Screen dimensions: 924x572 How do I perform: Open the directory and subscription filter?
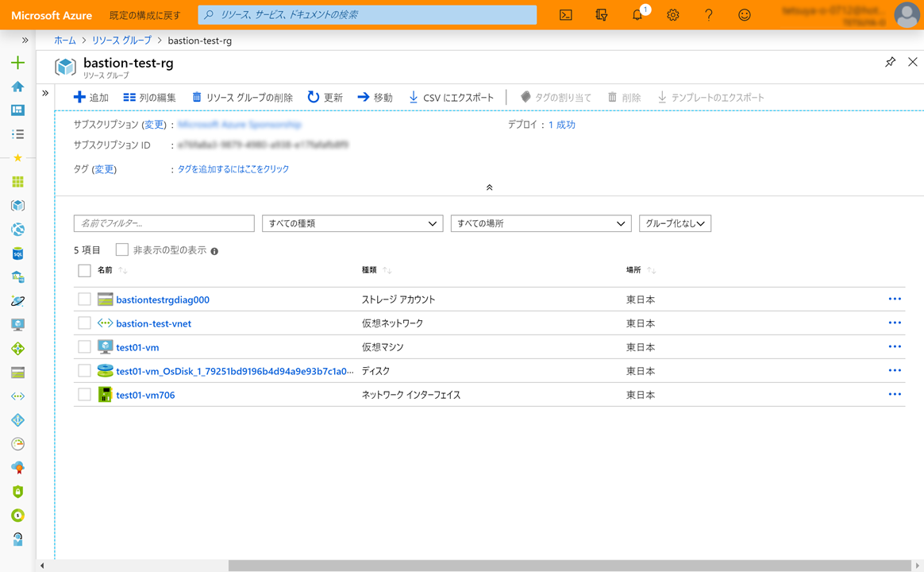(x=602, y=15)
